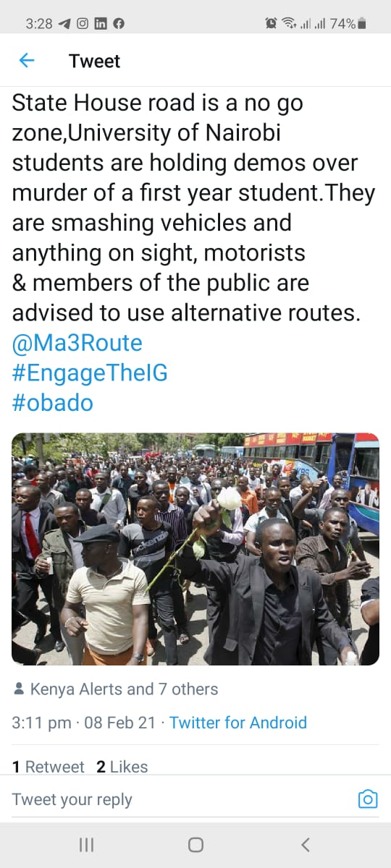This screenshot has width=391, height=868.
Task: Tap the Facebook notification icon in status bar
Action: [x=119, y=24]
